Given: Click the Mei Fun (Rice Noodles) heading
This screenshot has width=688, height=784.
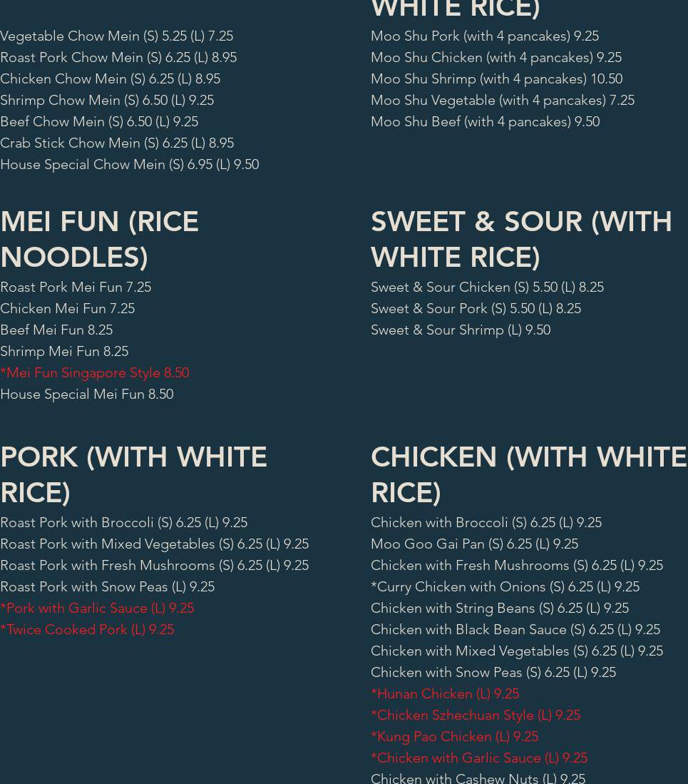Looking at the screenshot, I should pos(99,240).
